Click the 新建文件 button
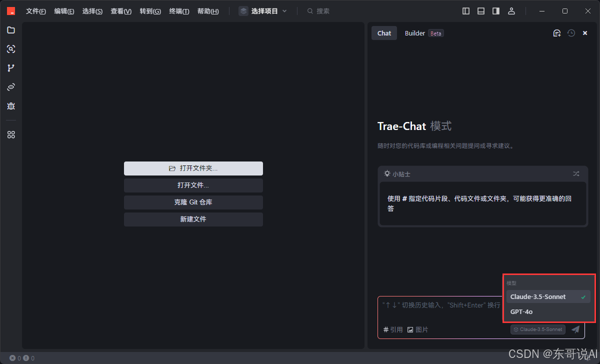This screenshot has height=364, width=600. click(x=193, y=219)
